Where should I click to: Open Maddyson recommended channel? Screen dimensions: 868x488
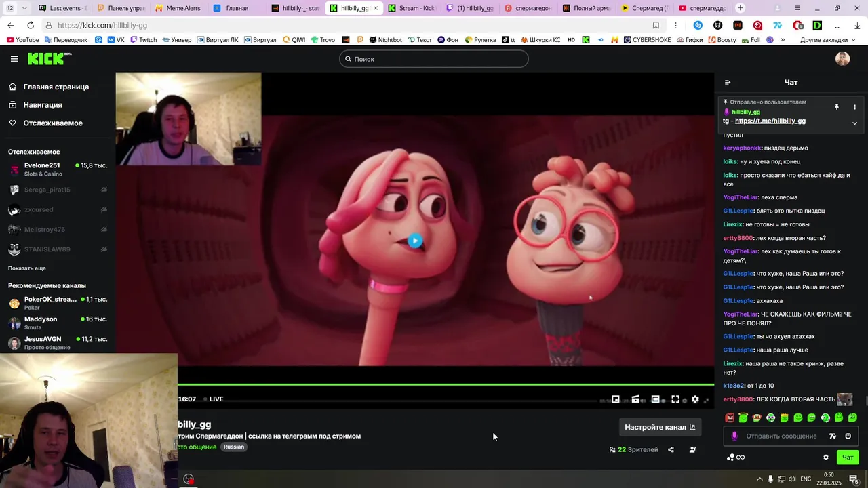pos(58,323)
